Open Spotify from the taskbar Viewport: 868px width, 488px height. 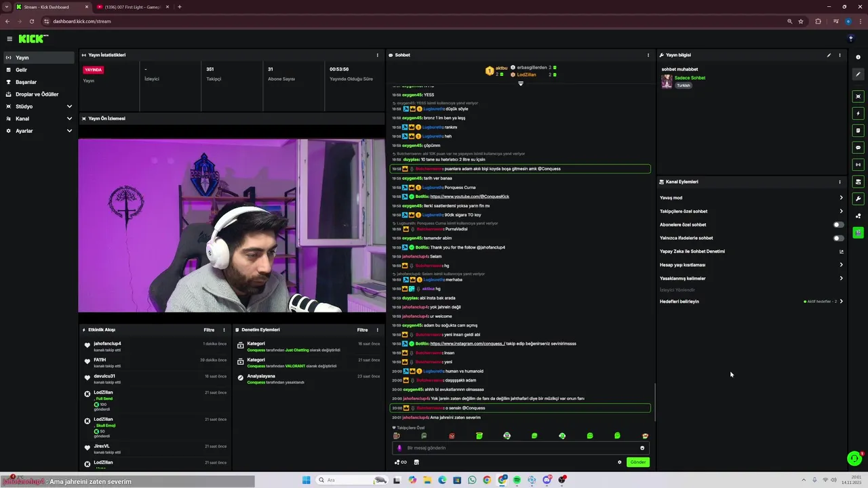click(517, 480)
